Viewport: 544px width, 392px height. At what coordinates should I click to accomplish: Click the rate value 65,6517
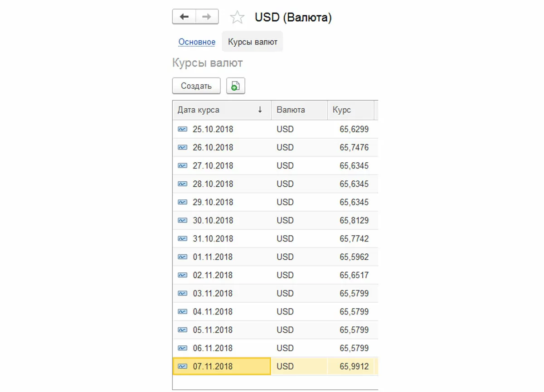tap(354, 275)
